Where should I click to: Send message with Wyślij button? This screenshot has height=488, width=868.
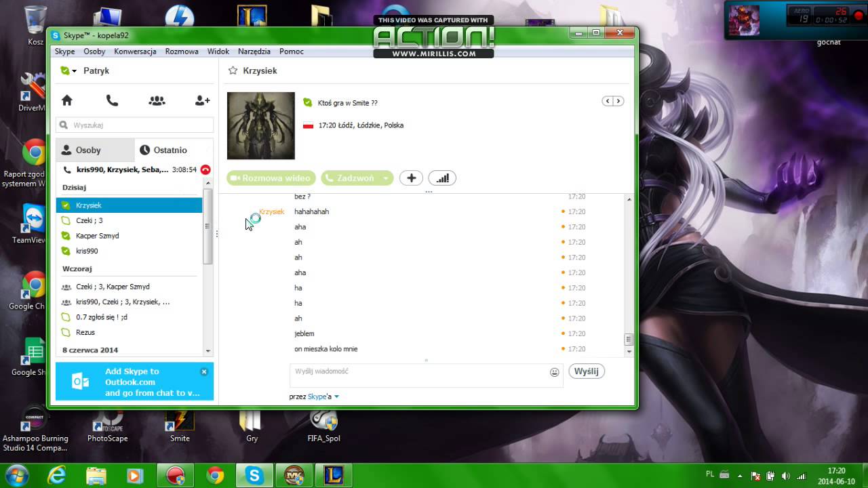pyautogui.click(x=587, y=371)
